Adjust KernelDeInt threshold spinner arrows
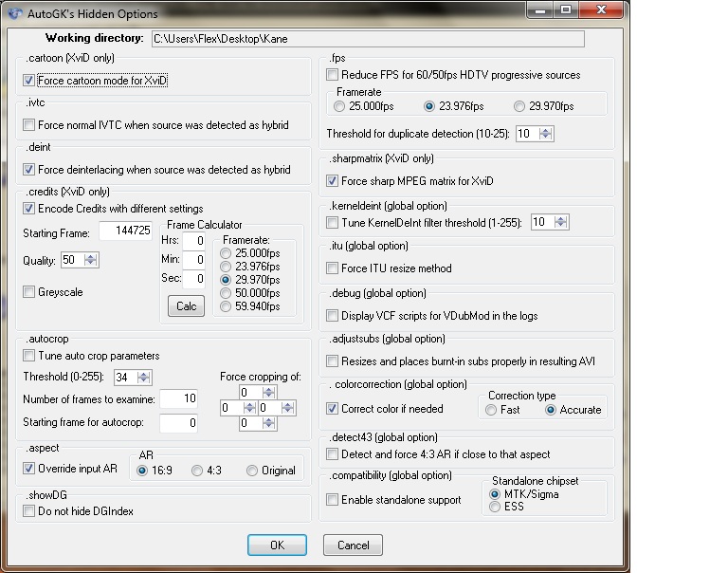The width and height of the screenshot is (728, 573). click(x=561, y=222)
